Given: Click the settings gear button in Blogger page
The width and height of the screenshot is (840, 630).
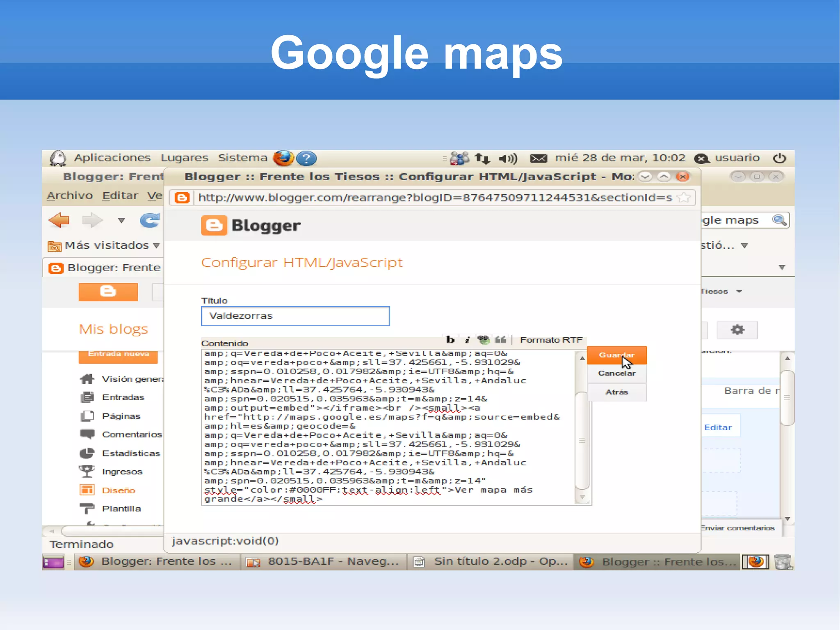Looking at the screenshot, I should point(737,330).
